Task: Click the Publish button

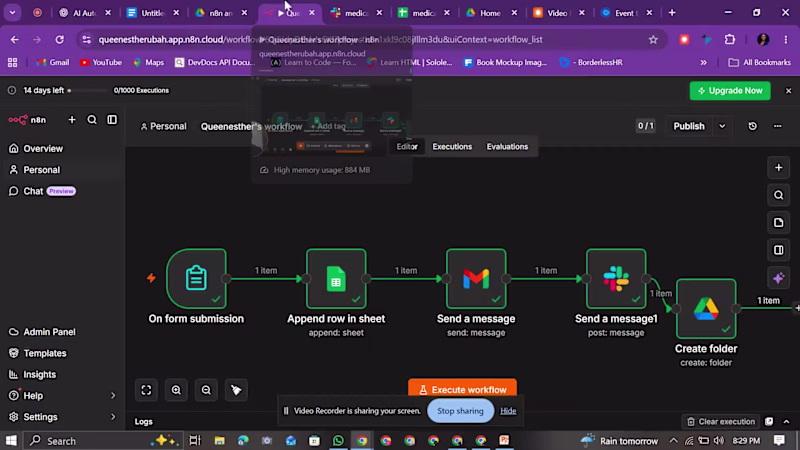Action: tap(689, 126)
